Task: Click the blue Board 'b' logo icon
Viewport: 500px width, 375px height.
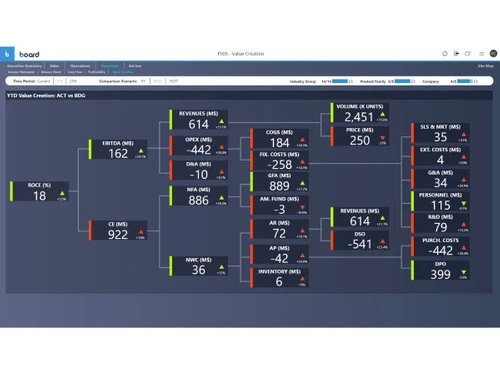Action: click(x=7, y=54)
